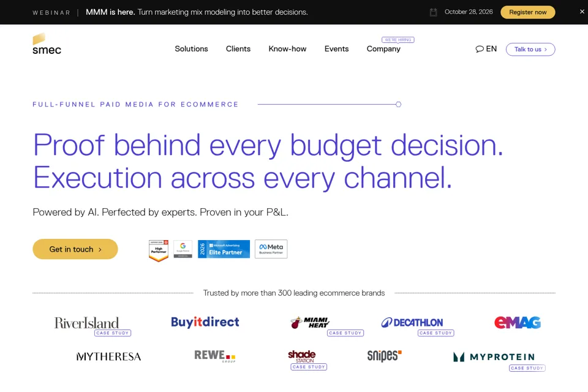Close the webinar banner

click(x=582, y=12)
